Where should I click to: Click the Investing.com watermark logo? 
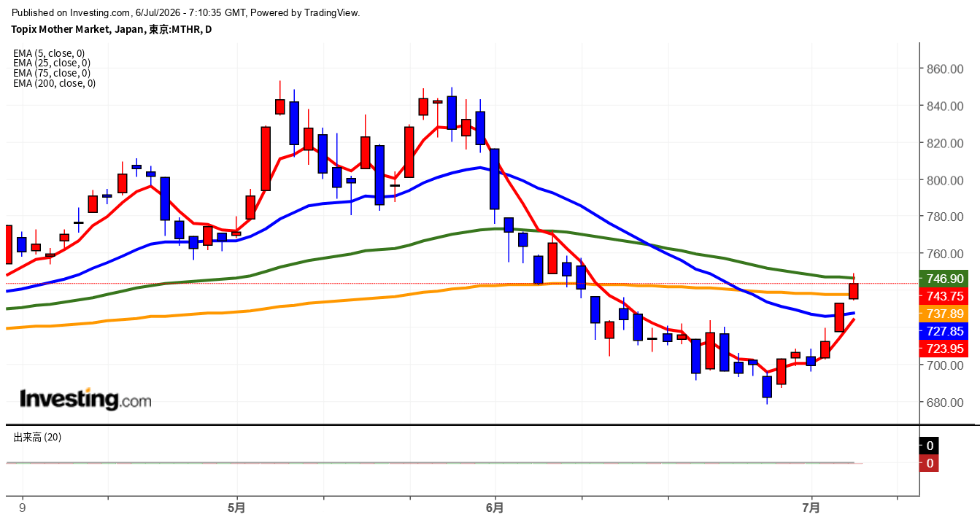click(85, 399)
